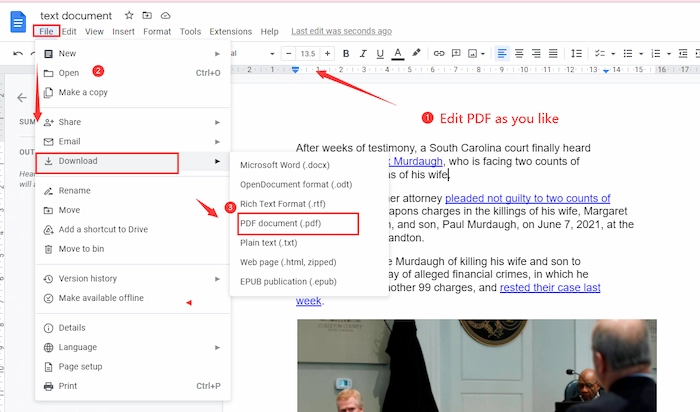
Task: Select justify alignment
Action: click(x=553, y=54)
